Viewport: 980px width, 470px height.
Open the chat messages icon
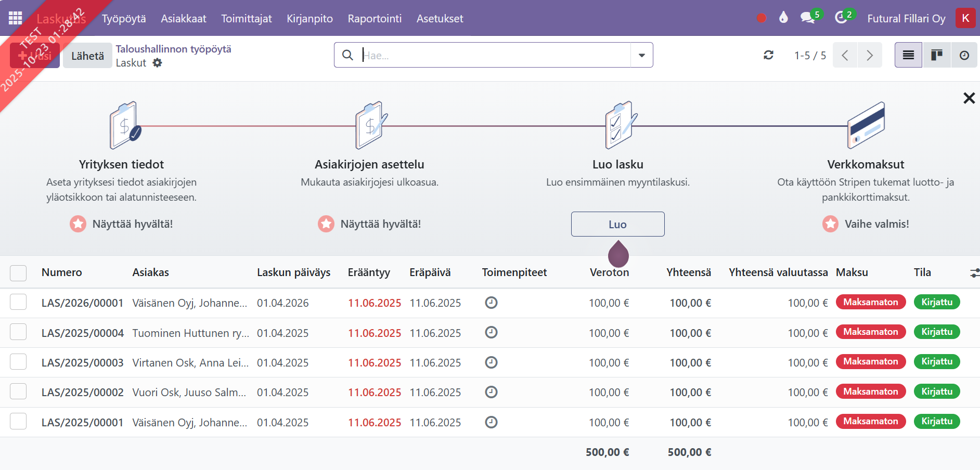tap(807, 18)
